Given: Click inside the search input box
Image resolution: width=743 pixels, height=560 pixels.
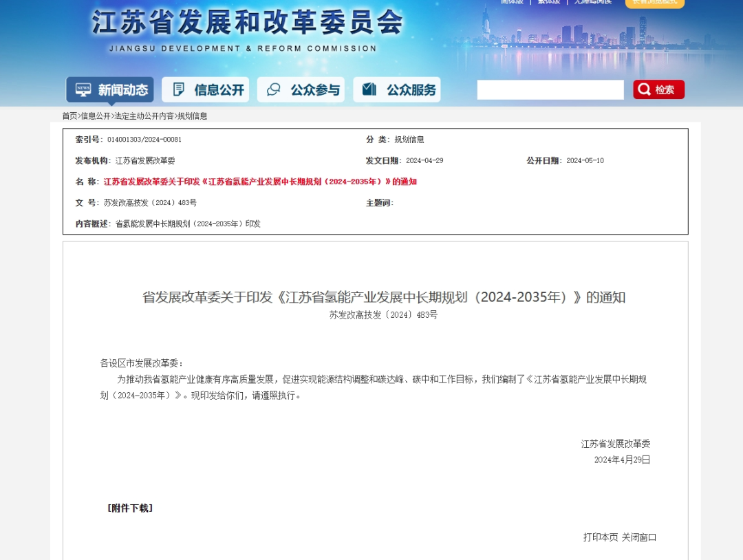Looking at the screenshot, I should [550, 89].
